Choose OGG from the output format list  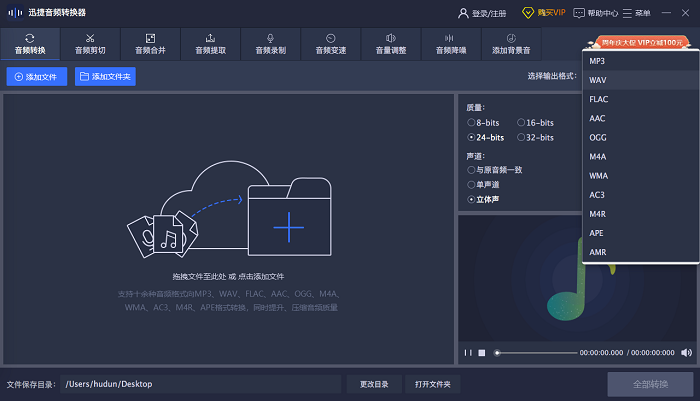pos(598,138)
